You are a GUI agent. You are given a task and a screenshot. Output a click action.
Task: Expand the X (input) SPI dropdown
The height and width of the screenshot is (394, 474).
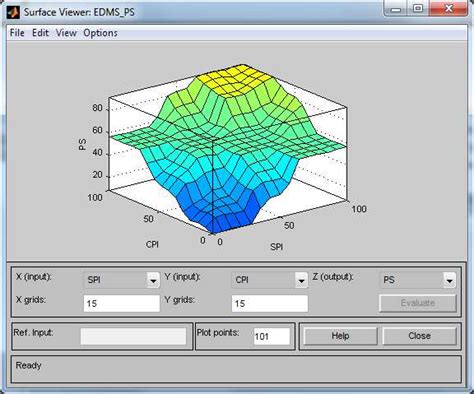pos(153,280)
